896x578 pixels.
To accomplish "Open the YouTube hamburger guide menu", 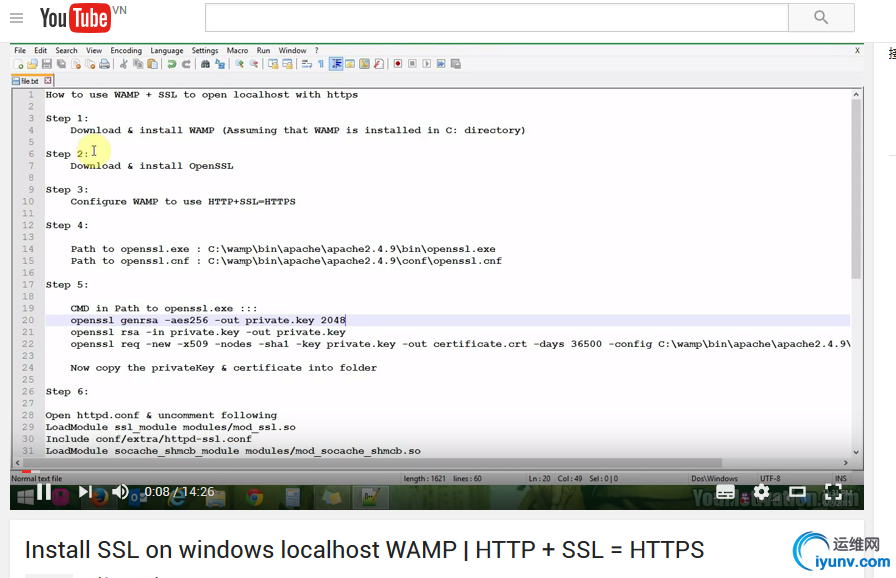I will 17,18.
